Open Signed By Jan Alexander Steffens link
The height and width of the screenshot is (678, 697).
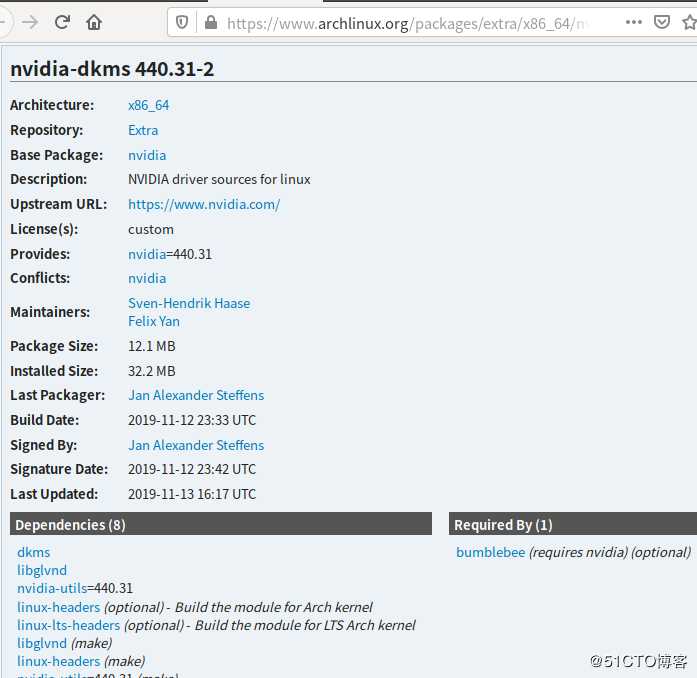196,445
